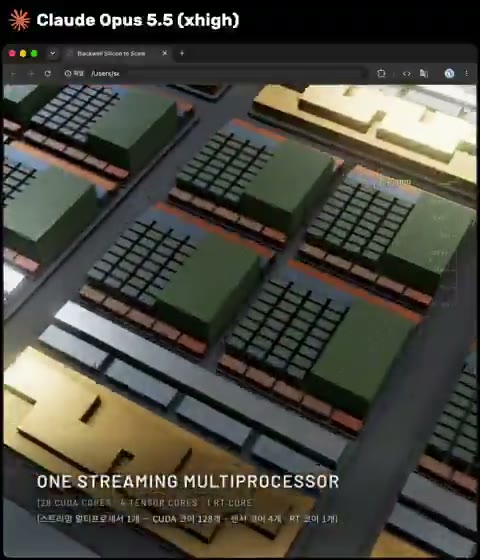480x560 pixels.
Task: Go back to the previous page
Action: click(14, 74)
